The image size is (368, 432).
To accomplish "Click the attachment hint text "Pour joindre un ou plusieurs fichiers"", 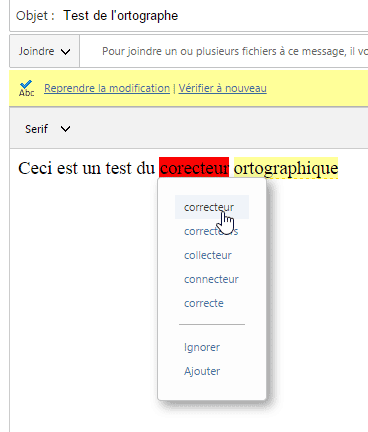I will 189,51.
